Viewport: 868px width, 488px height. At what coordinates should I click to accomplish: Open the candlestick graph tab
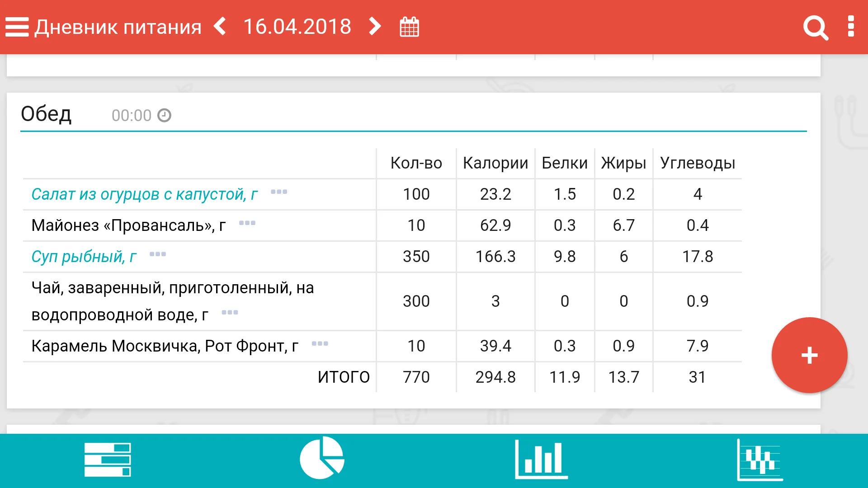759,460
